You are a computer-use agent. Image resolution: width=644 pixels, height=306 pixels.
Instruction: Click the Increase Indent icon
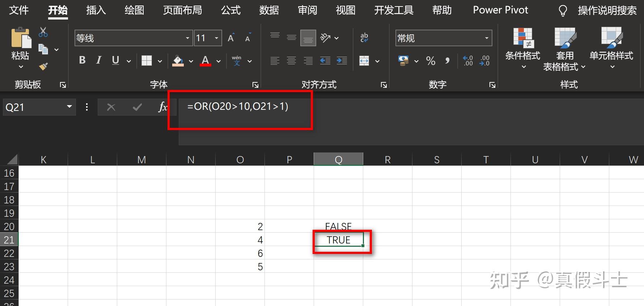pos(342,61)
